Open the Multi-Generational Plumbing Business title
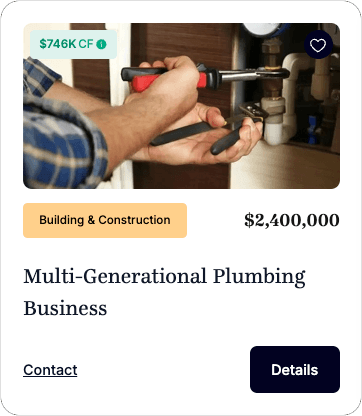This screenshot has height=416, width=362. 164,292
